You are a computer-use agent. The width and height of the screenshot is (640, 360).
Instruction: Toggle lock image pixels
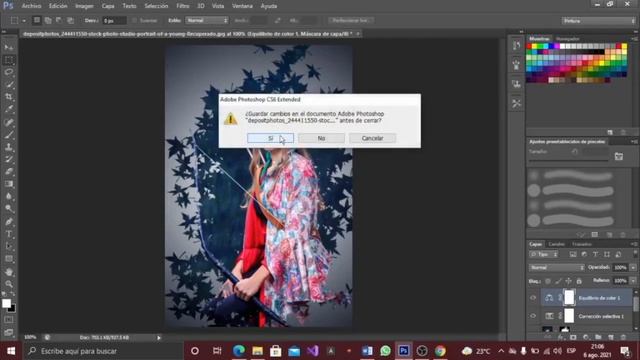tap(558, 281)
